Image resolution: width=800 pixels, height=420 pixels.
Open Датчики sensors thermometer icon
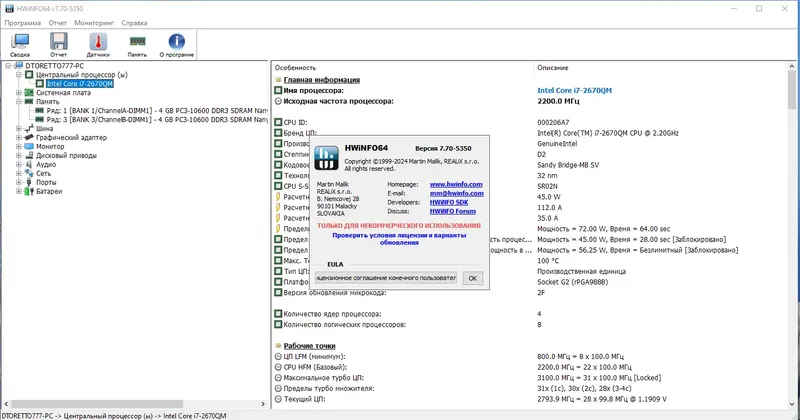(98, 41)
